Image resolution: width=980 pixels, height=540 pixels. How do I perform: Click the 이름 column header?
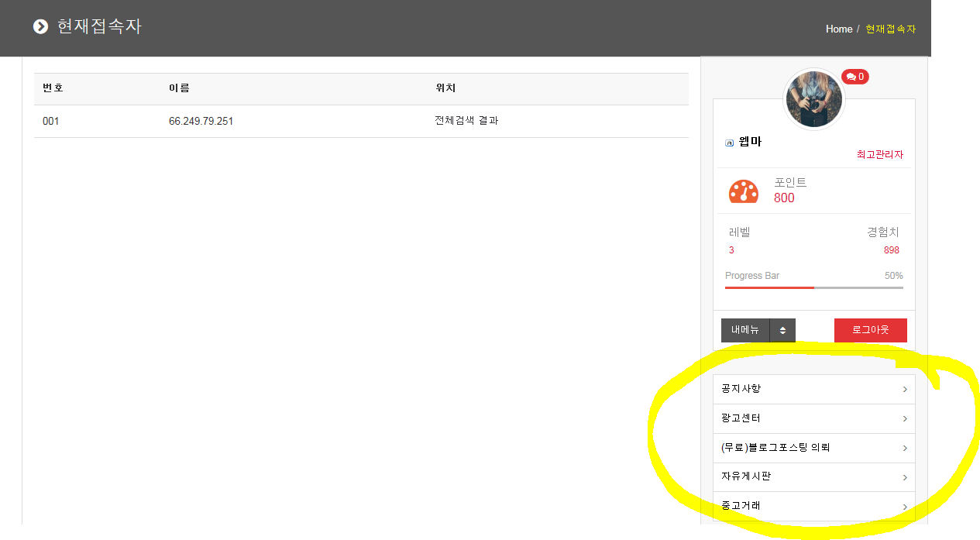click(179, 88)
